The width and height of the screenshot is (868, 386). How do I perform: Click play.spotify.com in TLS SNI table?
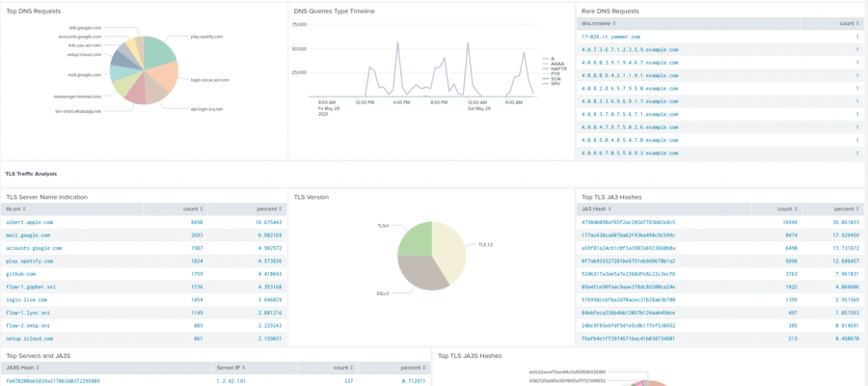[x=29, y=261]
